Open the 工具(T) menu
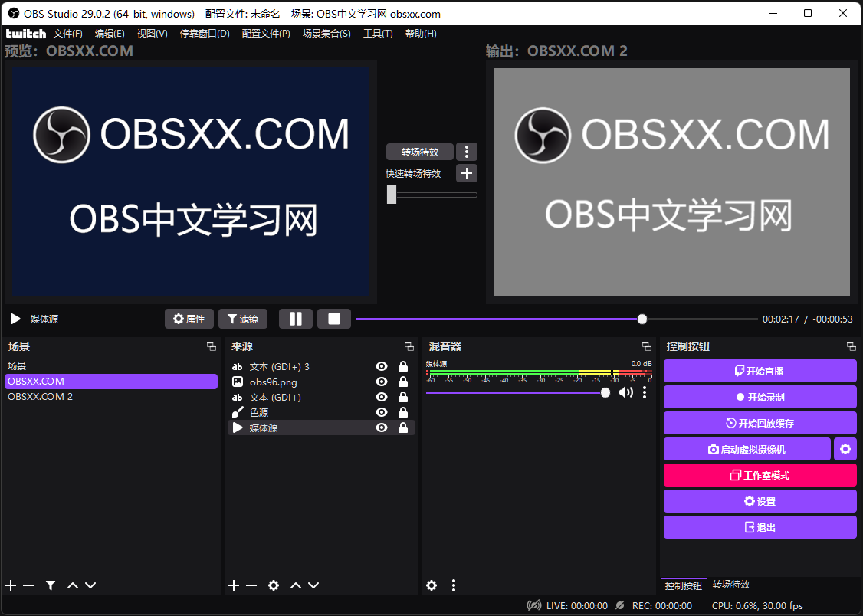The width and height of the screenshot is (863, 616). (378, 34)
